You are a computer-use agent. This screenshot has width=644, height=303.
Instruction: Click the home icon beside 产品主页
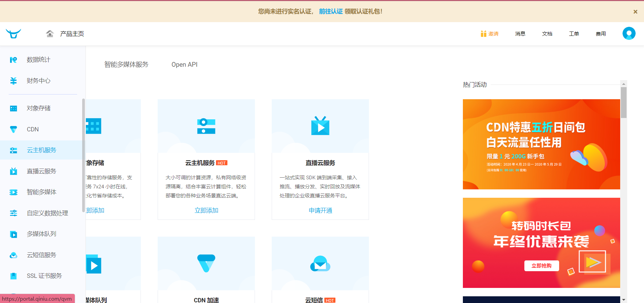click(x=50, y=34)
